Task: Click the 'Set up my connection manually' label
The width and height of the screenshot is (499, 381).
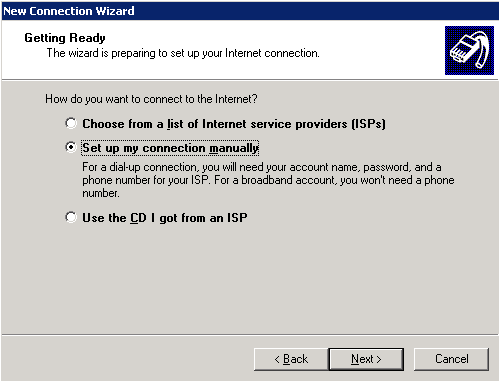Action: pos(170,148)
